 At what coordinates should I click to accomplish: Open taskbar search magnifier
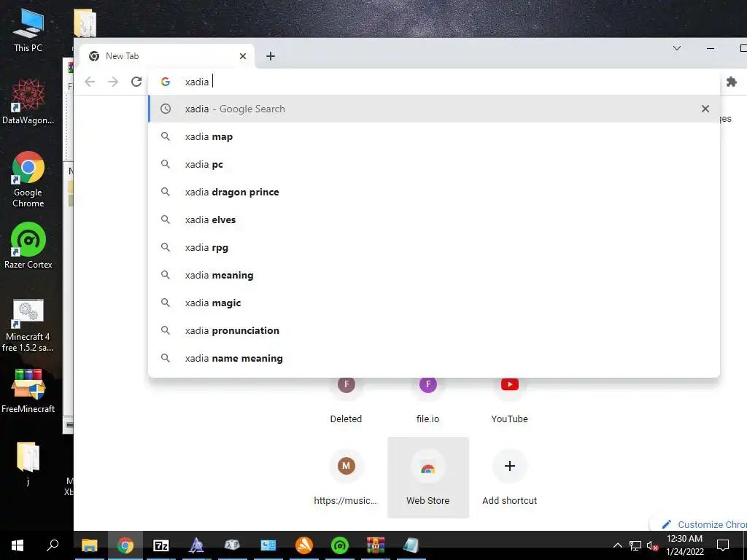point(53,545)
